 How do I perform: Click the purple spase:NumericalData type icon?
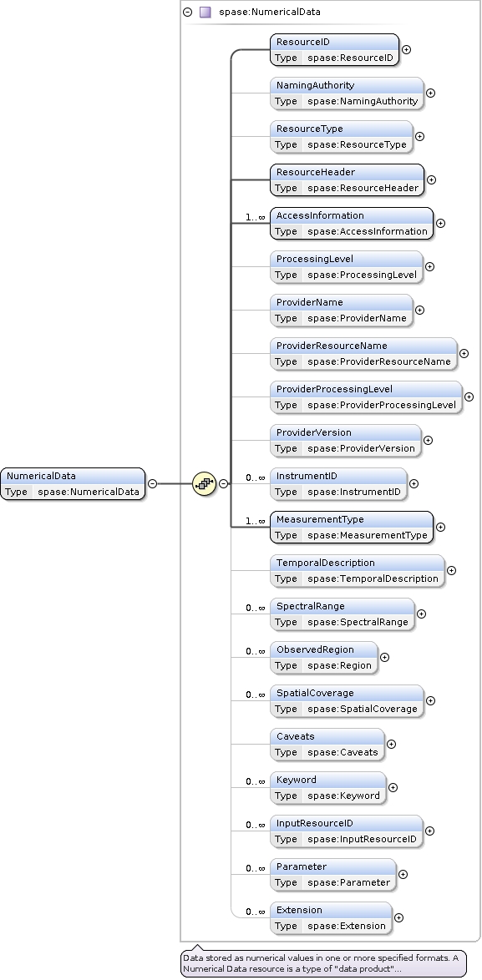coord(205,12)
